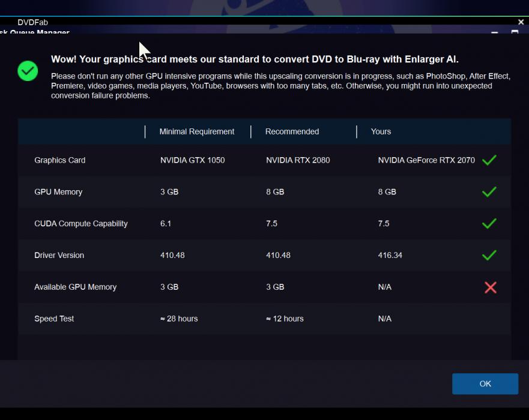The image size is (529, 420).
Task: Select the Recommended column header
Action: [292, 131]
